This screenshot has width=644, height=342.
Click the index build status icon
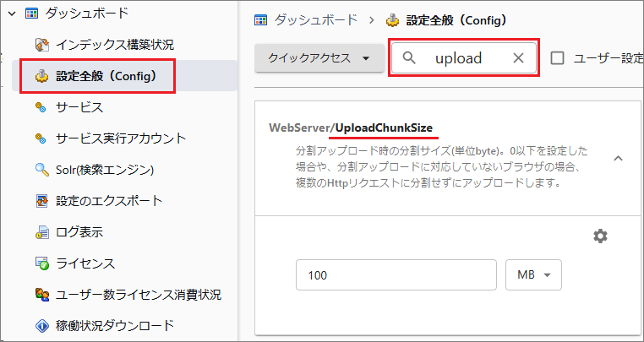tap(41, 44)
